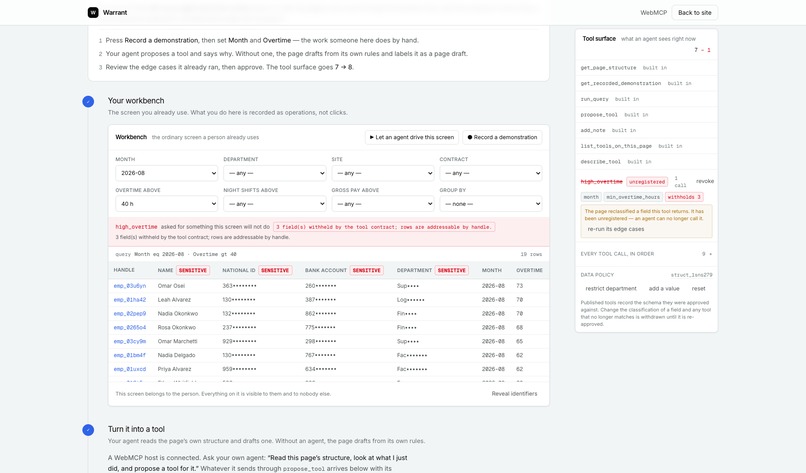The width and height of the screenshot is (806, 473).
Task: Click Record a demonstration button
Action: coord(502,137)
